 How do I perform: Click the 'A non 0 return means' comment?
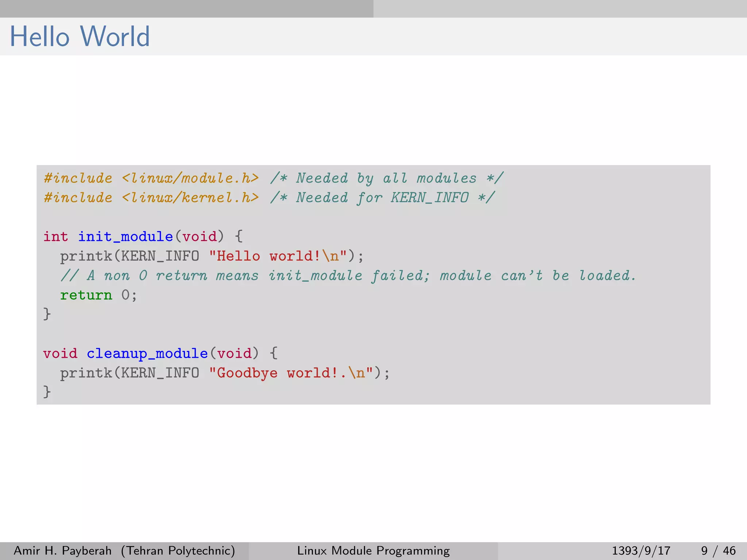coord(348,276)
